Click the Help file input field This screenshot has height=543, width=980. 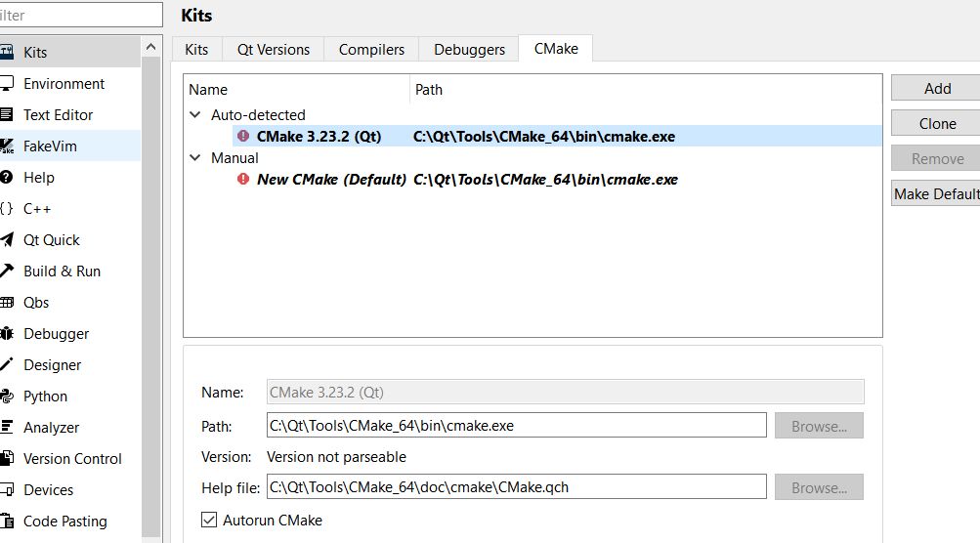(x=516, y=486)
